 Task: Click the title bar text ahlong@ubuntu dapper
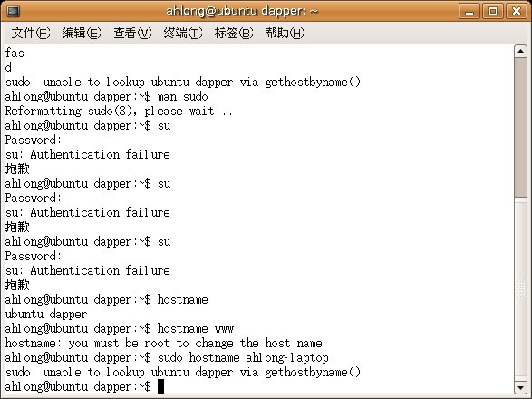(242, 11)
